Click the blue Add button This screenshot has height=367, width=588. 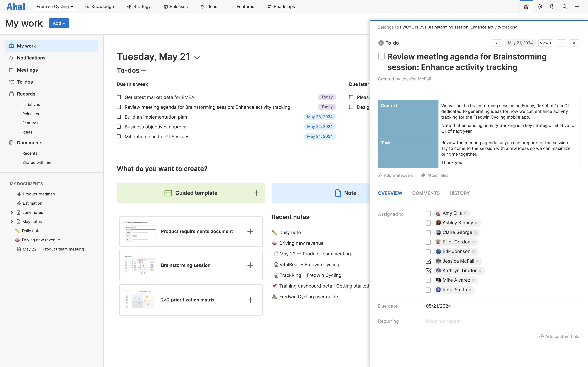click(x=59, y=23)
